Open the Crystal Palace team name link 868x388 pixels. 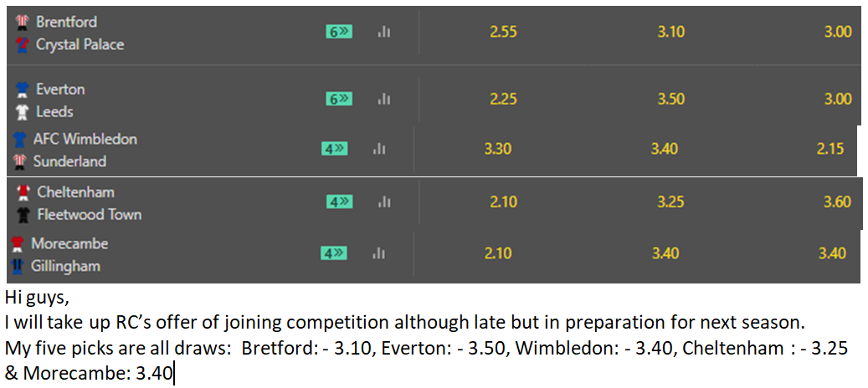tap(80, 44)
